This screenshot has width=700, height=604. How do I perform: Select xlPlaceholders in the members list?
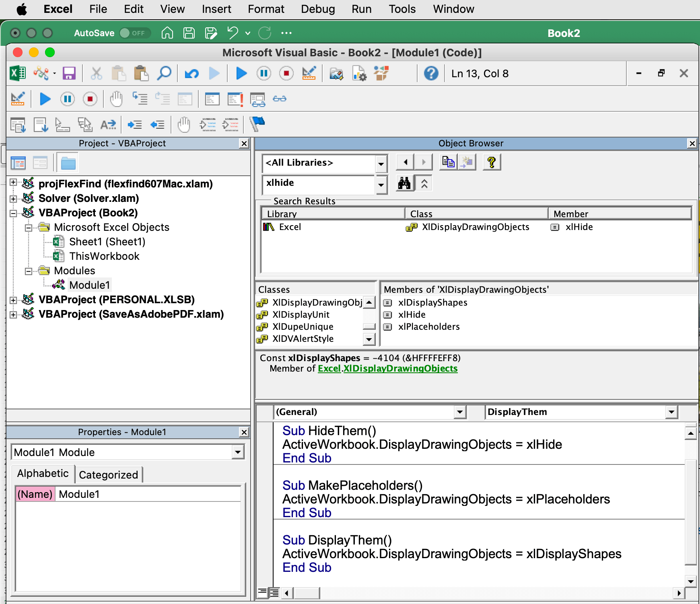coord(428,327)
